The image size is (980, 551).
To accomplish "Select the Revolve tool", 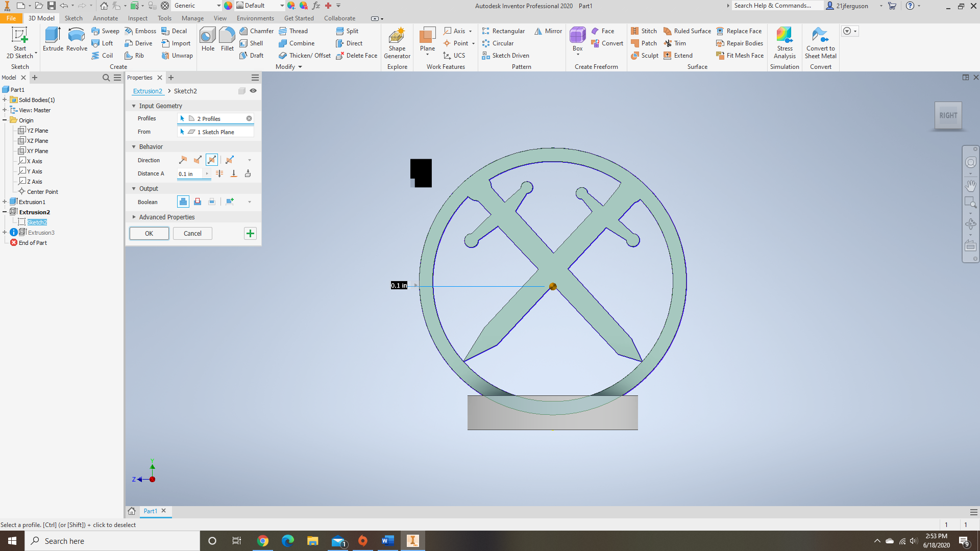I will pyautogui.click(x=77, y=39).
